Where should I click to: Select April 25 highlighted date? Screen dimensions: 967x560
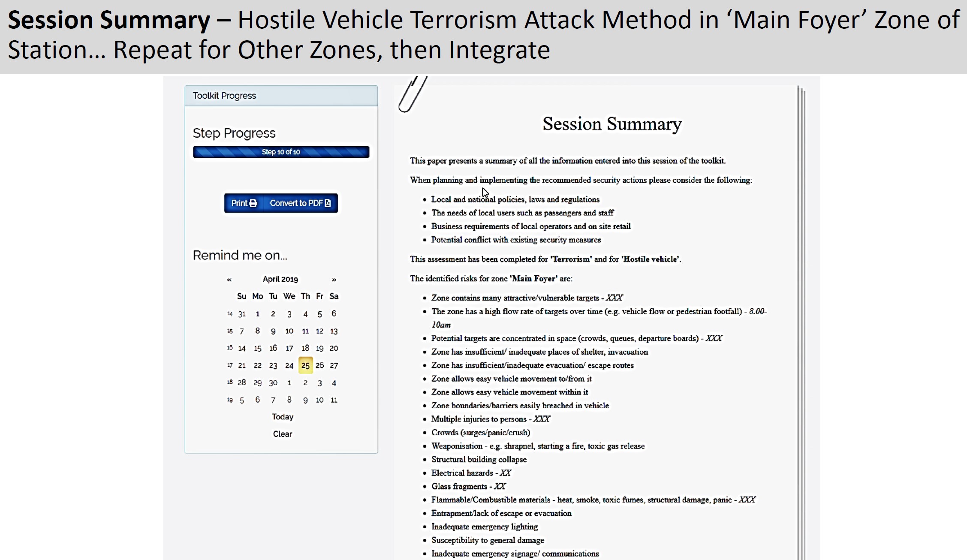point(305,365)
